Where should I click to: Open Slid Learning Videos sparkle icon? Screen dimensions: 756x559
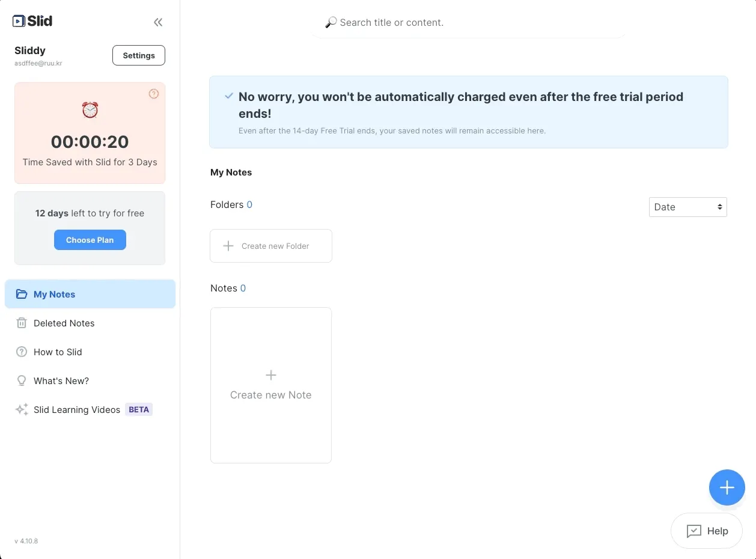[22, 410]
